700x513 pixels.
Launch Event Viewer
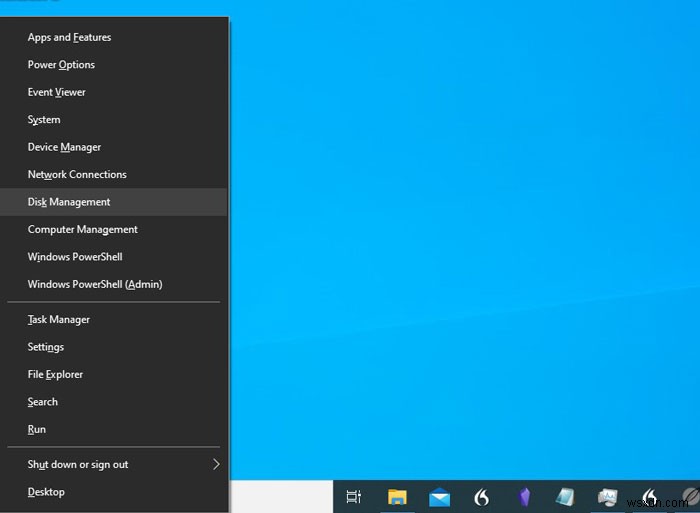[x=114, y=92]
